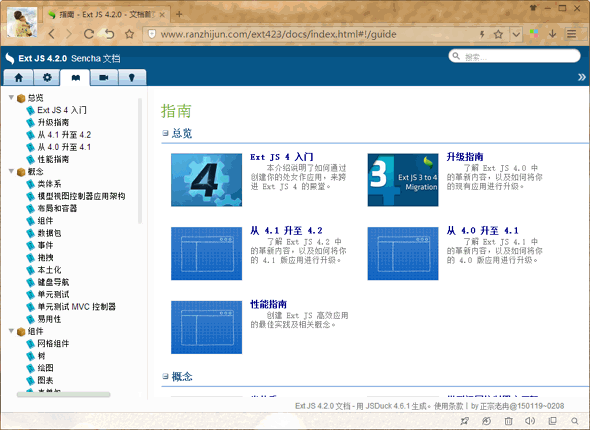
Task: Click the skin shirt icon in title bar
Action: pyautogui.click(x=533, y=8)
